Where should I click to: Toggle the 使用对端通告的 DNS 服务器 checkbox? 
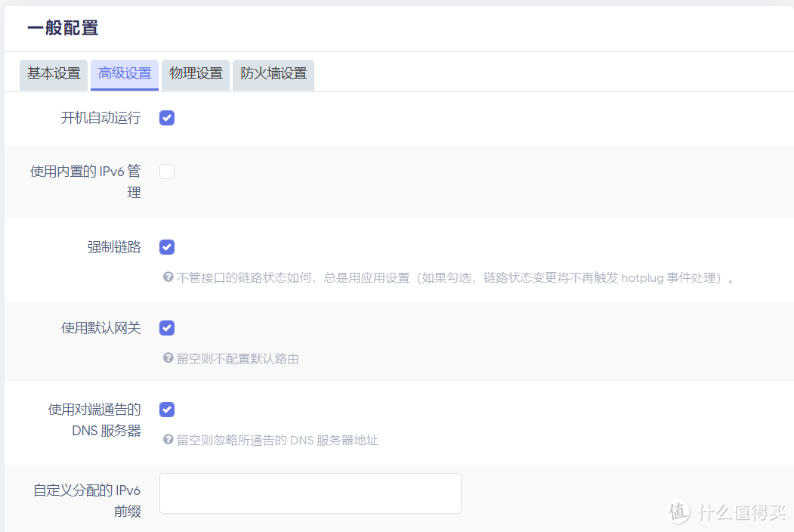[166, 410]
